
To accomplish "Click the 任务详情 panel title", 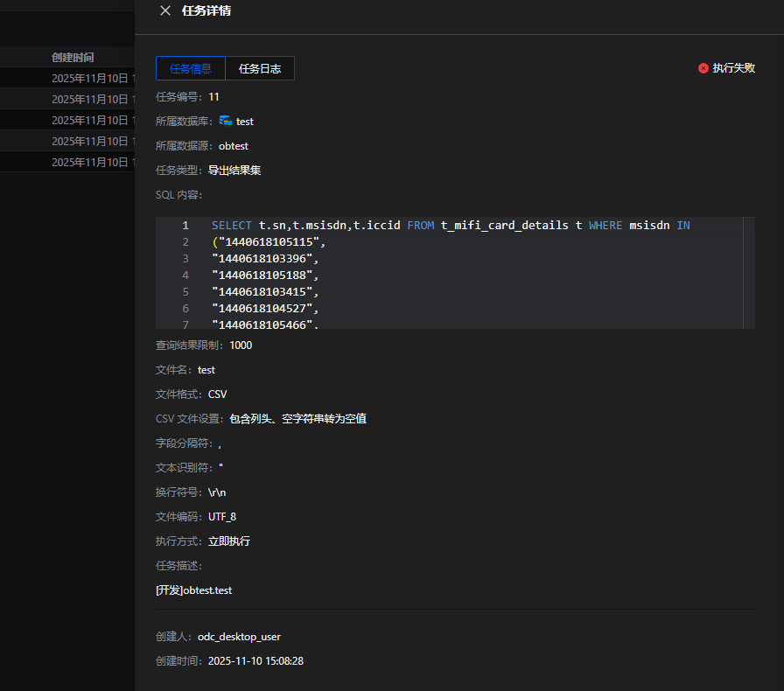I will point(206,10).
